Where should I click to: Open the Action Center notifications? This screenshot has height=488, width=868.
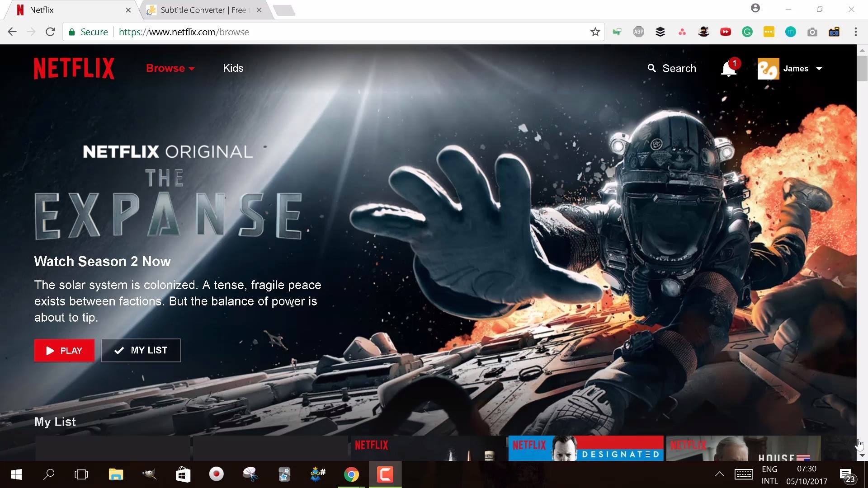pos(848,475)
